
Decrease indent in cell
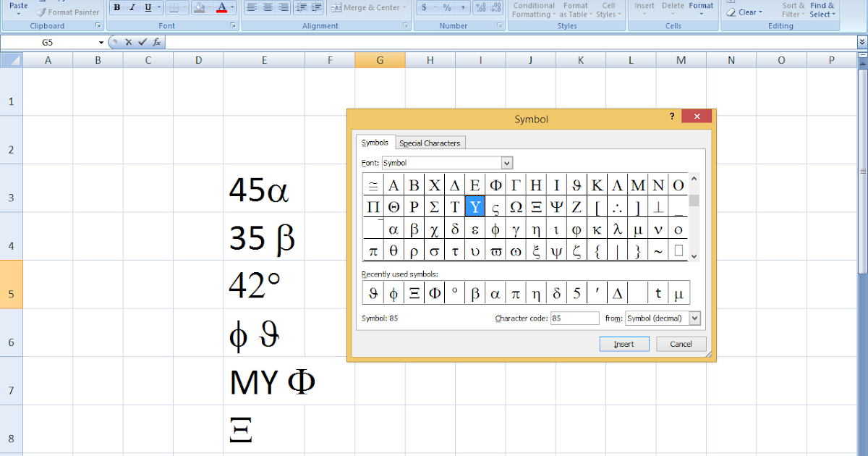[x=302, y=8]
